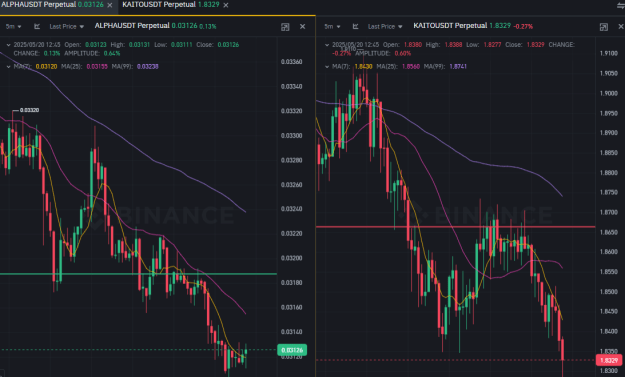
Task: Click the MA(25) 1.8560 value on KAITOUSDT
Action: tap(411, 67)
